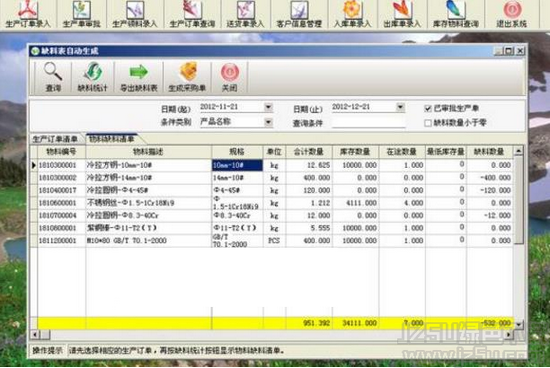Click the PCS unit cell
This screenshot has height=368, width=550.
click(274, 241)
